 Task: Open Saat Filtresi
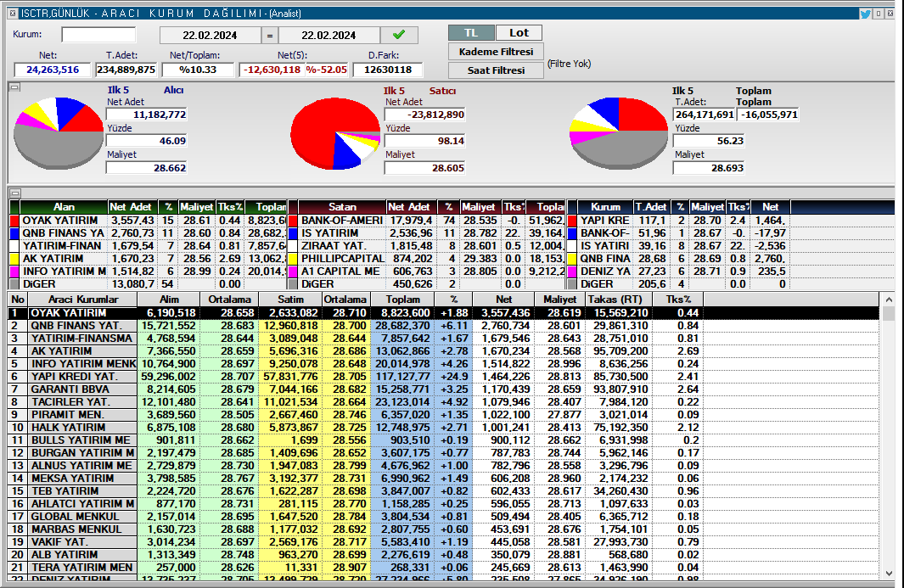(496, 70)
